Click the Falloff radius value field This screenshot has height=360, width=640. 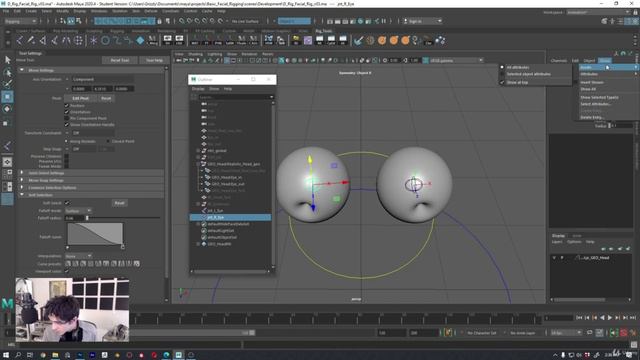tap(74, 218)
